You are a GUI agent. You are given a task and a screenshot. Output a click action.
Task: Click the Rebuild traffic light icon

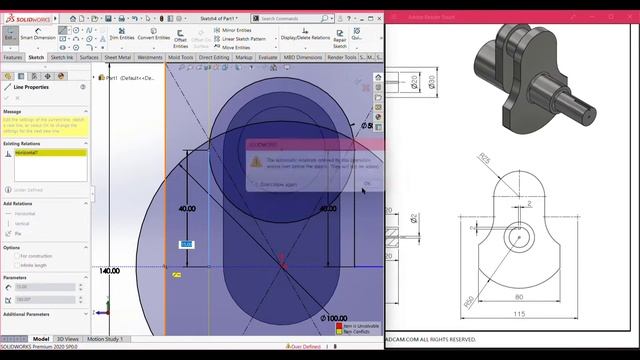point(161,19)
